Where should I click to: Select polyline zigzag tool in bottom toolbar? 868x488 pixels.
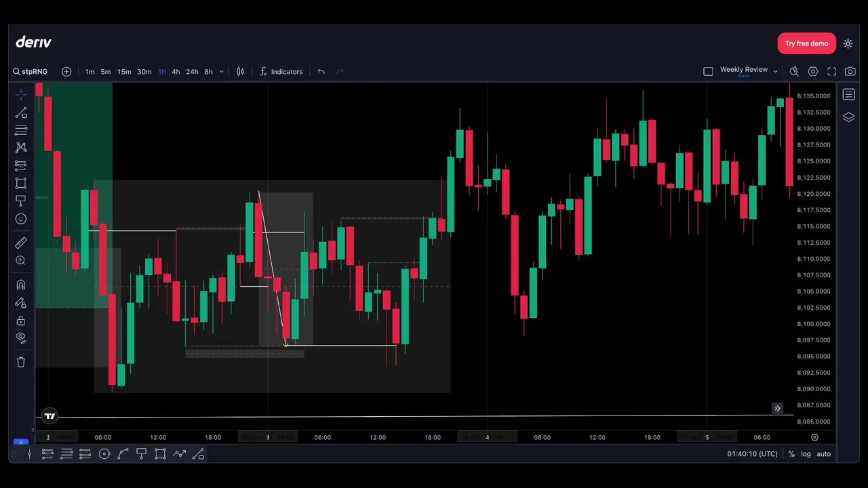tap(179, 454)
